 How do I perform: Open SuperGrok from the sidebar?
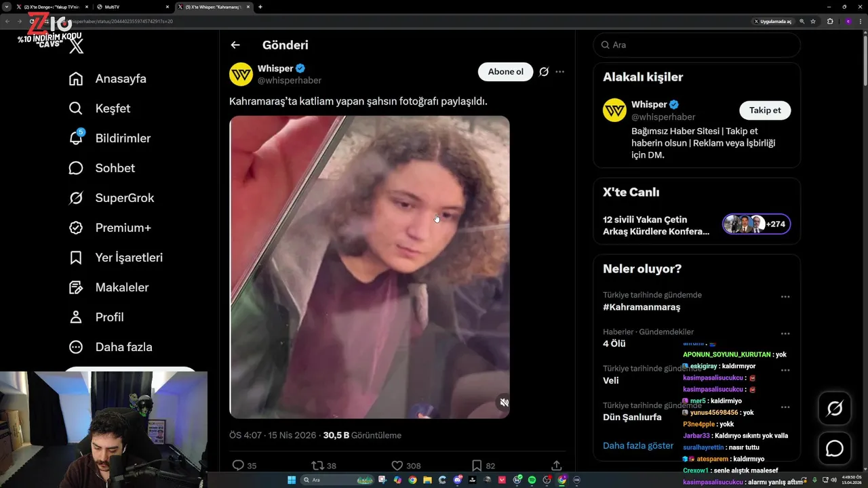click(x=111, y=198)
